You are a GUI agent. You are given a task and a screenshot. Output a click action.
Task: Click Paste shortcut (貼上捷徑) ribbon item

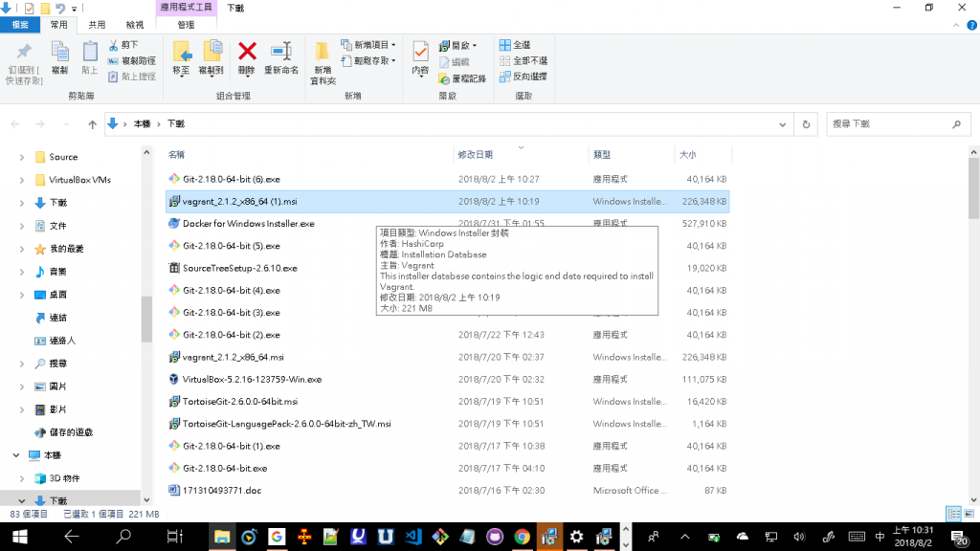pos(132,77)
